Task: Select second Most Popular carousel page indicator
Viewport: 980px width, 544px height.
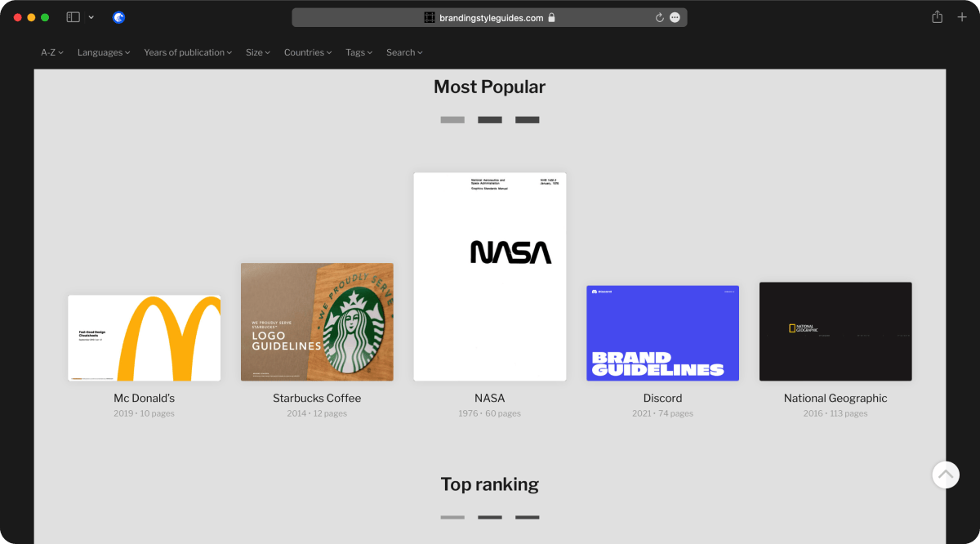Action: 490,120
